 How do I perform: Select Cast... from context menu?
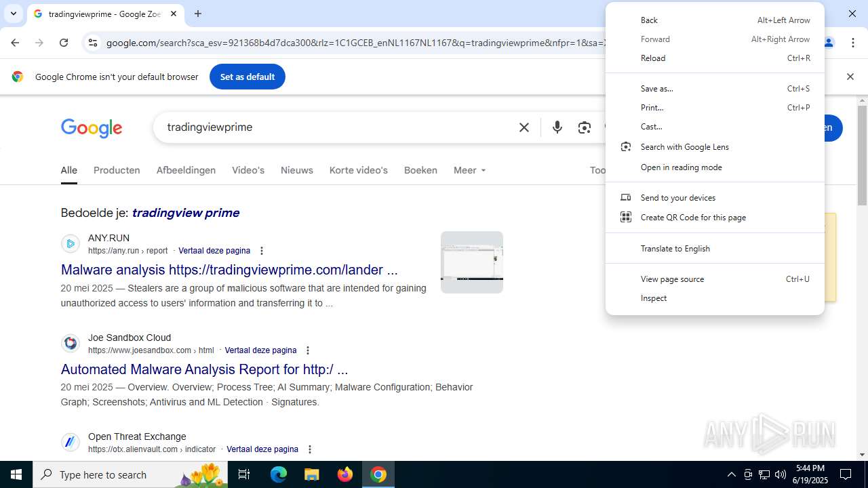click(715, 127)
